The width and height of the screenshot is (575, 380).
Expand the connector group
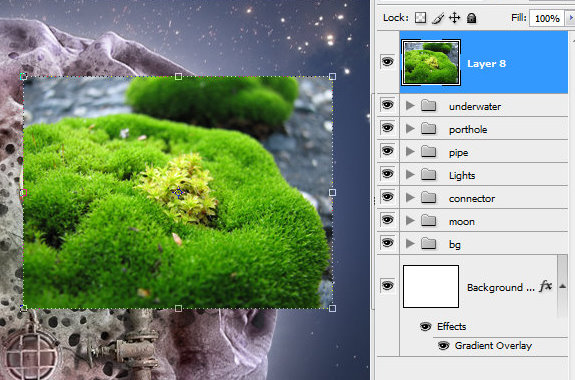pos(410,197)
